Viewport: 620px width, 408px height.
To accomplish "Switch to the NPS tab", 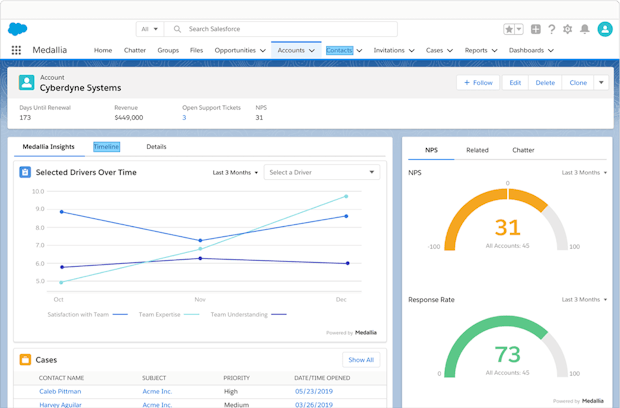I will 431,150.
